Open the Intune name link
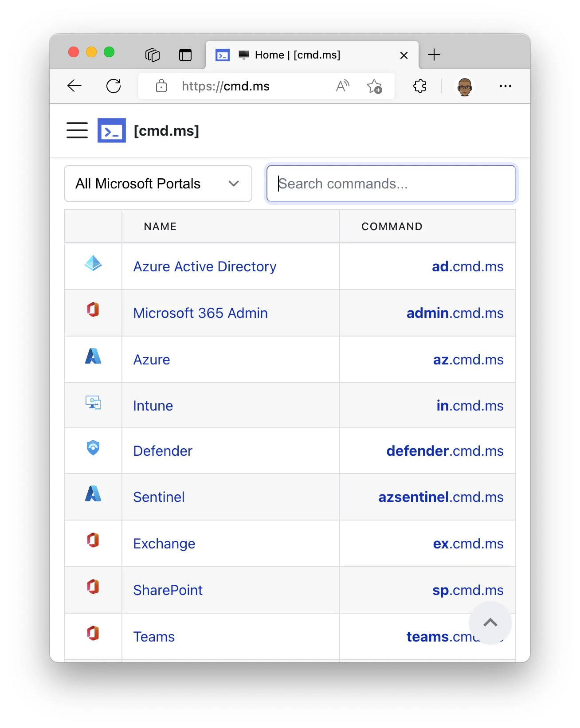The width and height of the screenshot is (580, 728). coord(153,406)
